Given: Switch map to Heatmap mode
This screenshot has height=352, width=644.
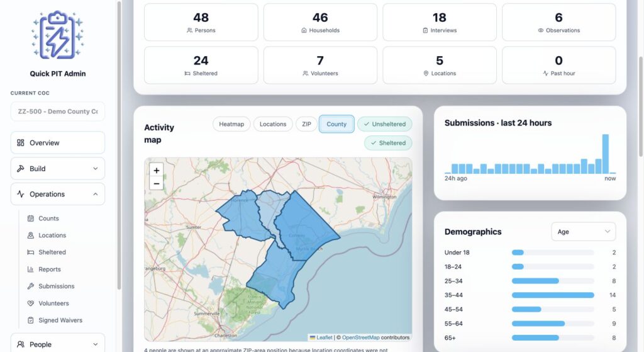Looking at the screenshot, I should pyautogui.click(x=231, y=124).
